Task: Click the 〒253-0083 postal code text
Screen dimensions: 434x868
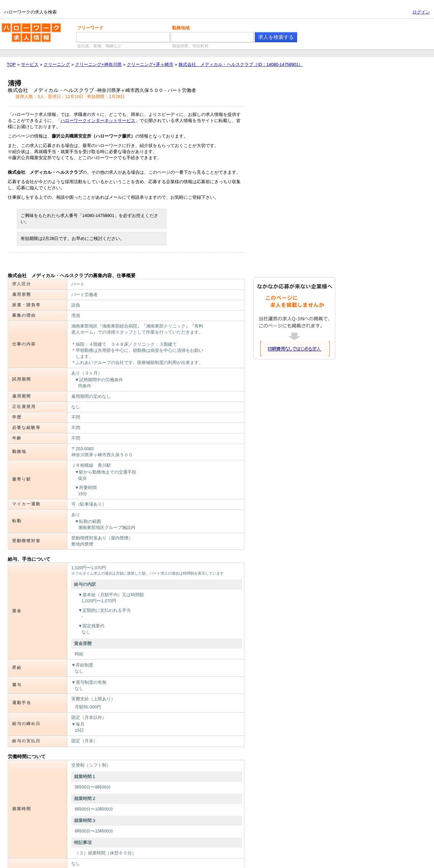Action: [x=82, y=449]
